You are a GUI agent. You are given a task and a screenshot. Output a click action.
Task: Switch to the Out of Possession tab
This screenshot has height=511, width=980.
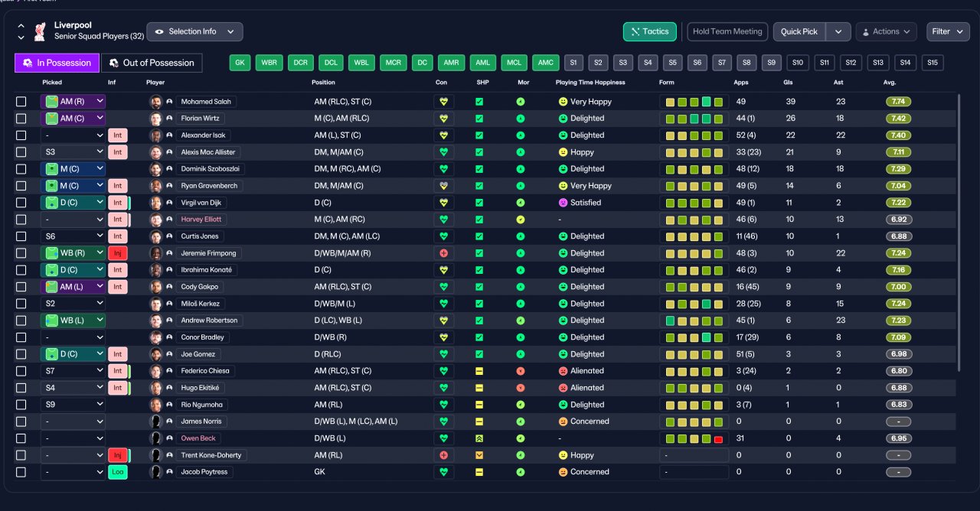pyautogui.click(x=152, y=63)
